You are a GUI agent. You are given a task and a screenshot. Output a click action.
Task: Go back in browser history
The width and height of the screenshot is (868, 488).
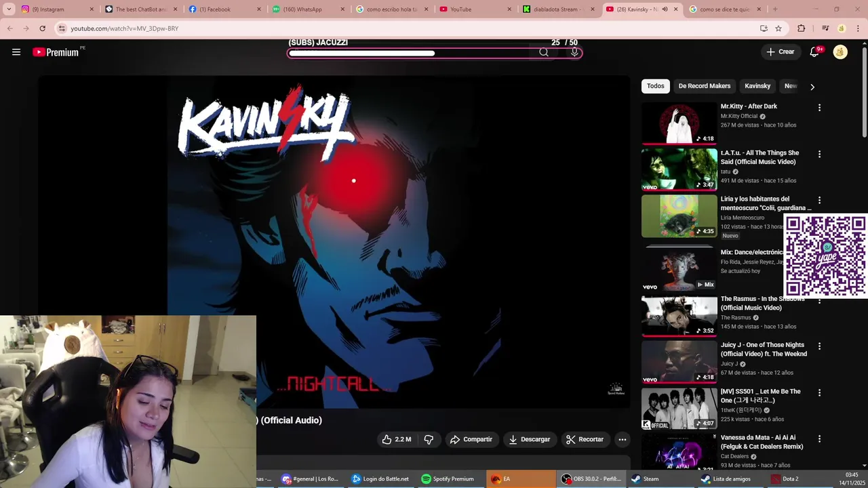point(10,28)
